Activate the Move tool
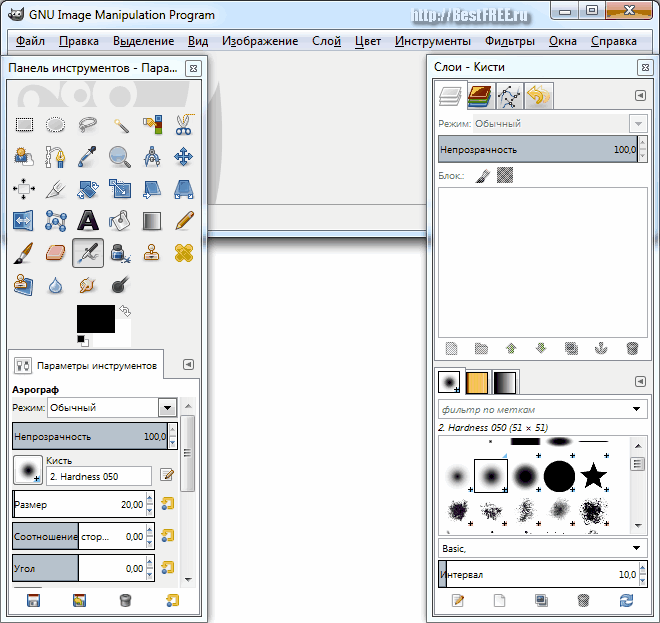 point(184,157)
